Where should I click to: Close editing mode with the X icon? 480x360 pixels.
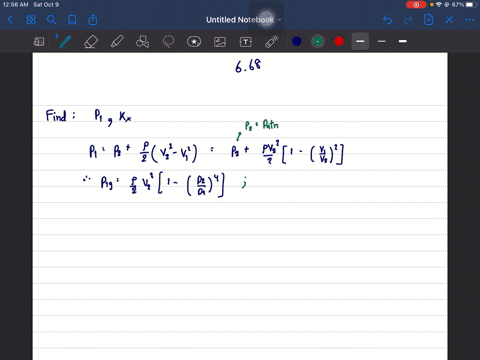(449, 20)
